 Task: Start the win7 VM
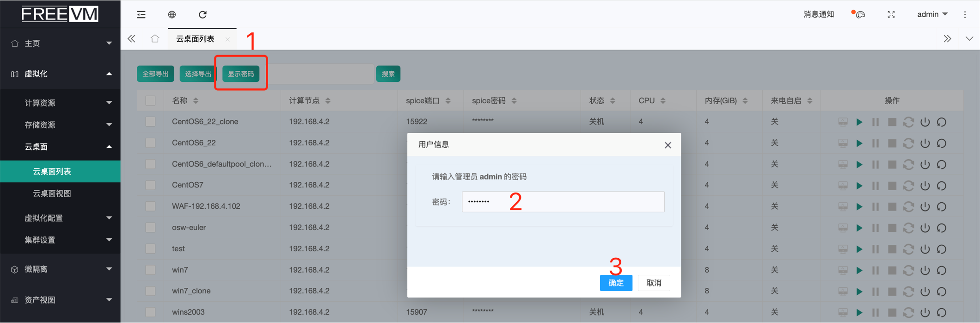[859, 270]
